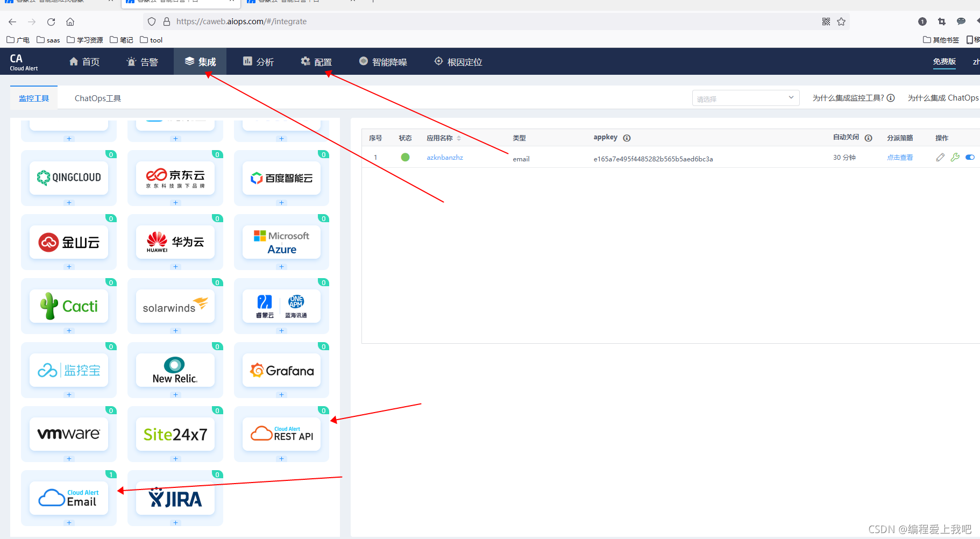Open the Site24x7 integration card
Image resolution: width=980 pixels, height=539 pixels.
pyautogui.click(x=175, y=434)
